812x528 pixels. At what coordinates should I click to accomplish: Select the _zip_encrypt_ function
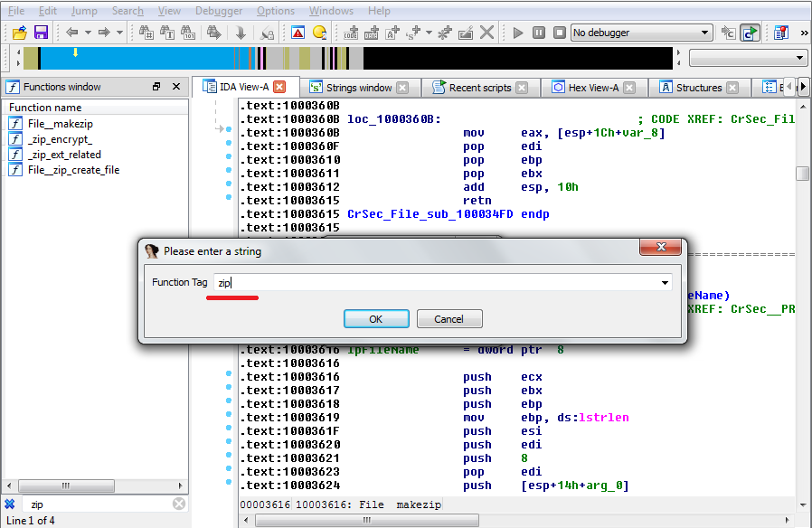tap(60, 139)
